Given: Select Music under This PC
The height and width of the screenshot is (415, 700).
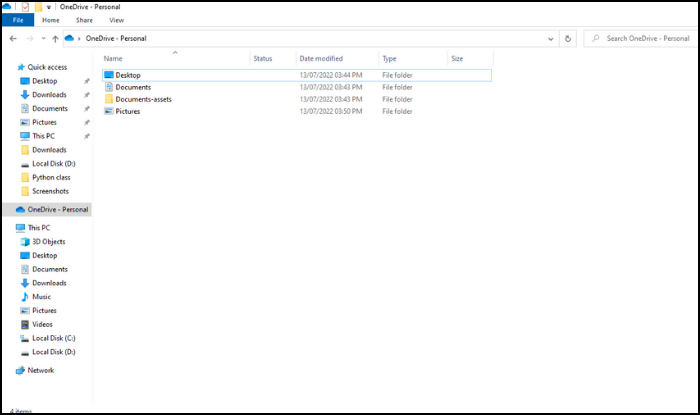Looking at the screenshot, I should coord(41,297).
